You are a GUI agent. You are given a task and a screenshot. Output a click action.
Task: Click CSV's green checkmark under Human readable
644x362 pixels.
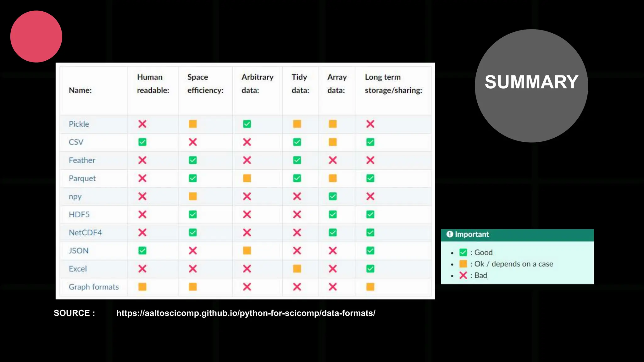142,142
